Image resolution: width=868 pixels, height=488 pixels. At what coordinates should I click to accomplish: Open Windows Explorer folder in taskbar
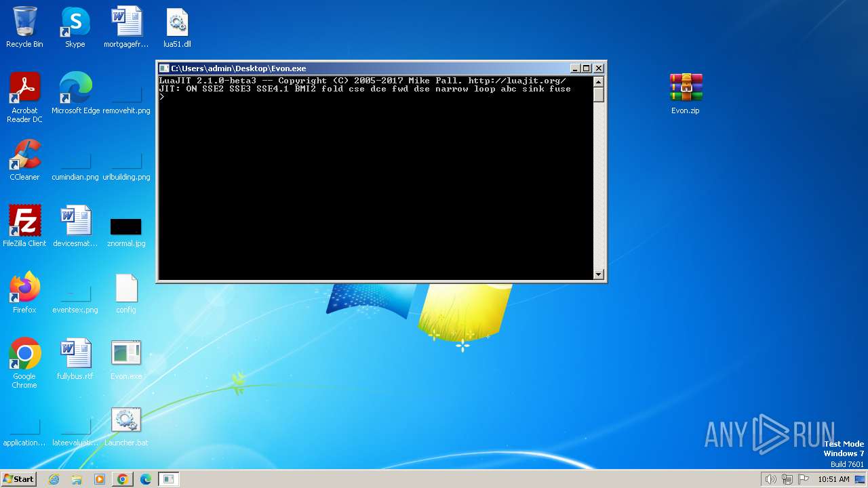point(77,479)
